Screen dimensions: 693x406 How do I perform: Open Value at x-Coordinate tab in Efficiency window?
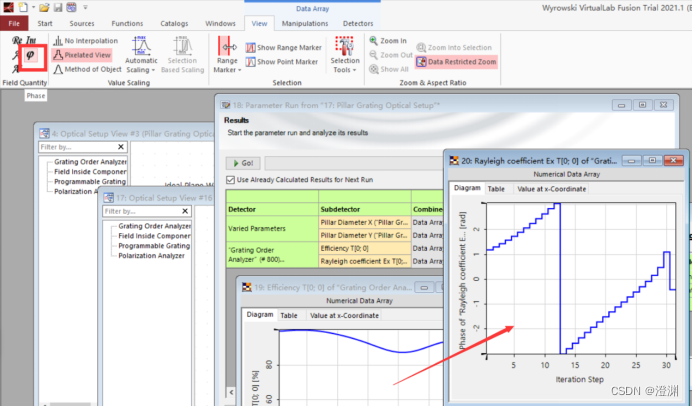pyautogui.click(x=344, y=315)
